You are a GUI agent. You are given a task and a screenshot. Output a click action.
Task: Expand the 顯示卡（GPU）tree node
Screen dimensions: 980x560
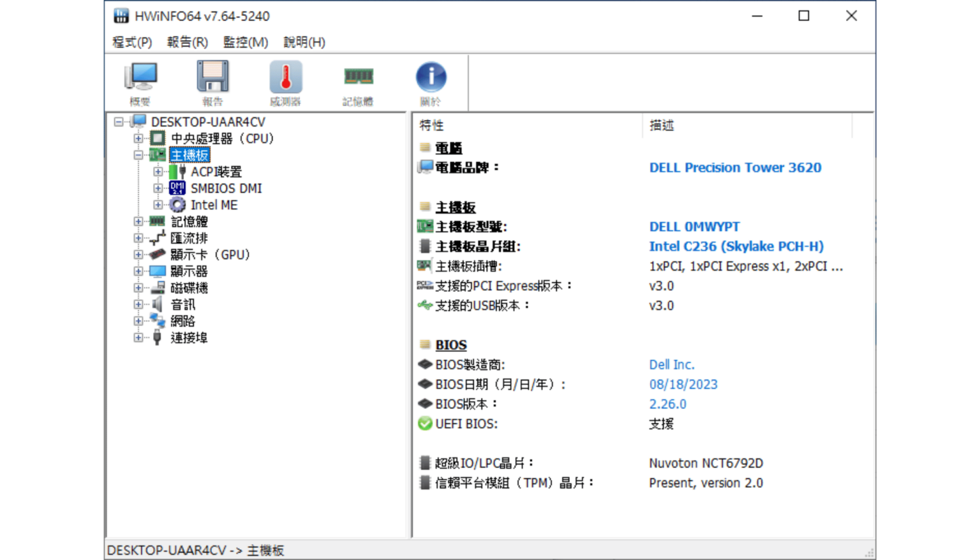point(138,254)
